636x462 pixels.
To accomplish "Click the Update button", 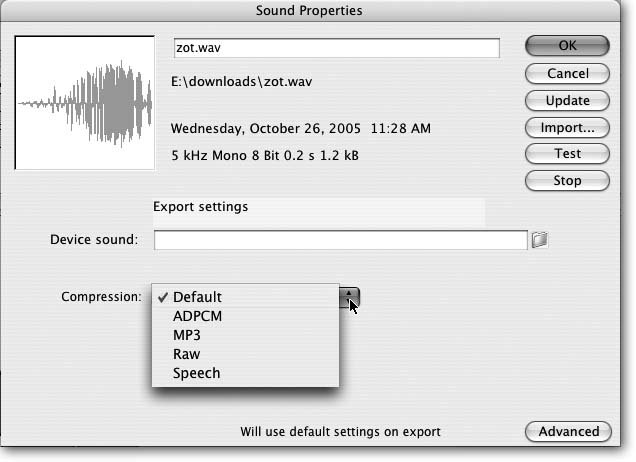I will tap(567, 100).
